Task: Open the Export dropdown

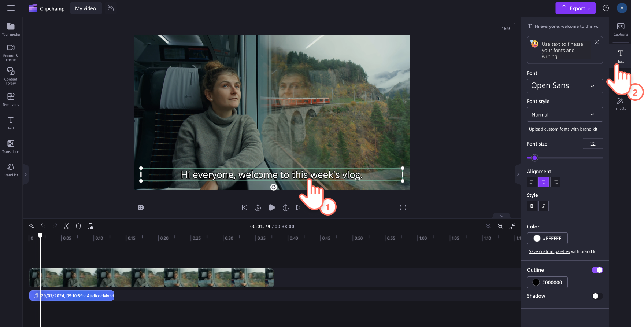Action: 575,8
